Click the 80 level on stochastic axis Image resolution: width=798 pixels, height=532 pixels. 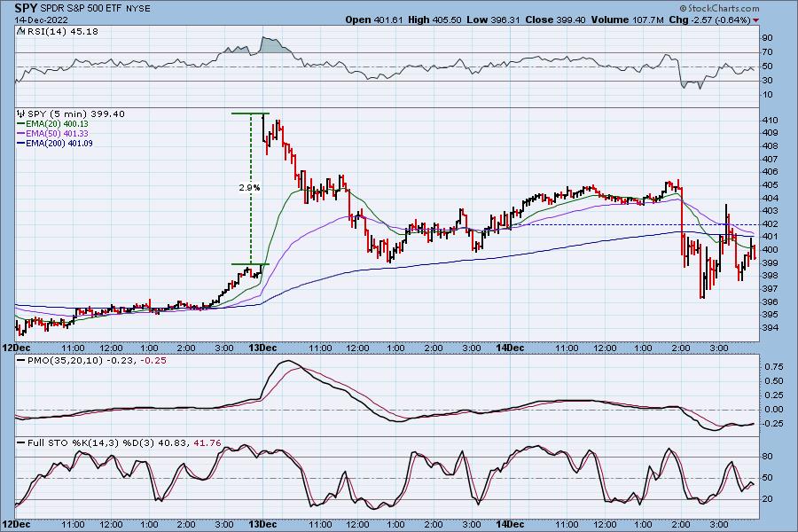click(768, 457)
